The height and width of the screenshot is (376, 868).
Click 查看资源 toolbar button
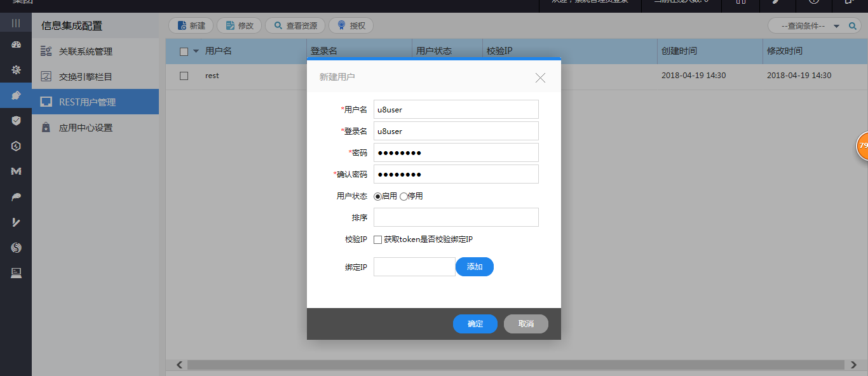point(295,25)
